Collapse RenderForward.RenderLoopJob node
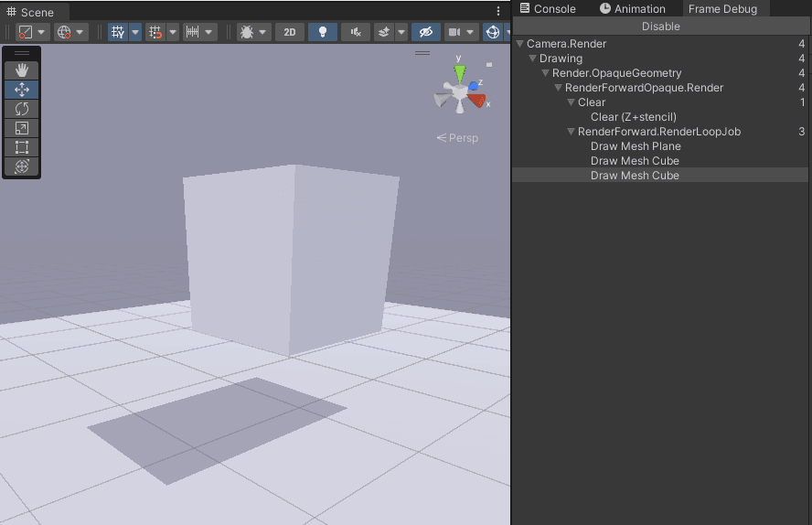The image size is (812, 525). point(572,132)
